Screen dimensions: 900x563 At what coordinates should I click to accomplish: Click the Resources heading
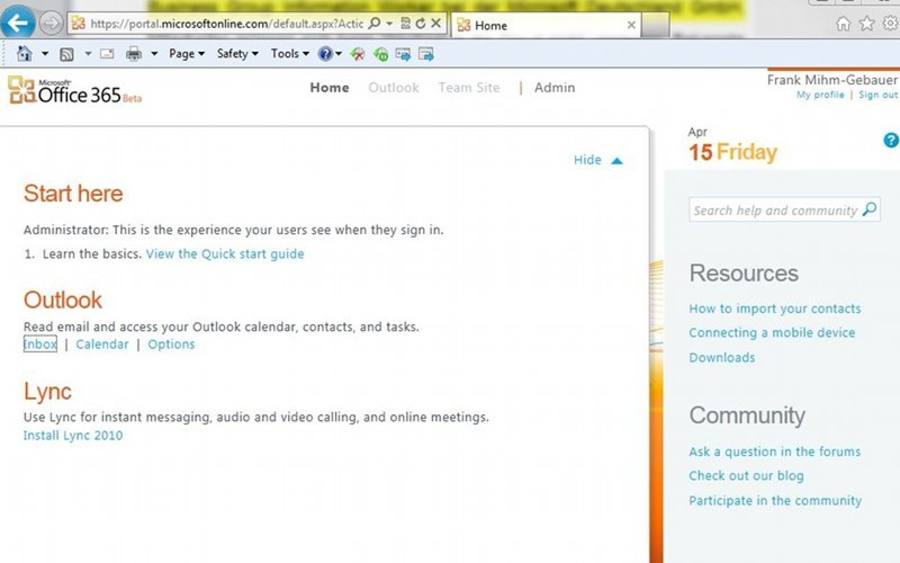tap(744, 273)
